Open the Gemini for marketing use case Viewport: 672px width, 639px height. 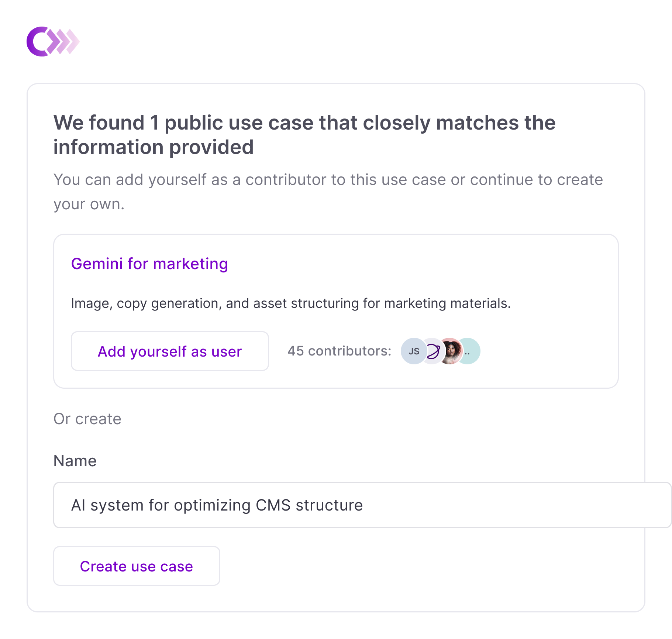tap(149, 264)
